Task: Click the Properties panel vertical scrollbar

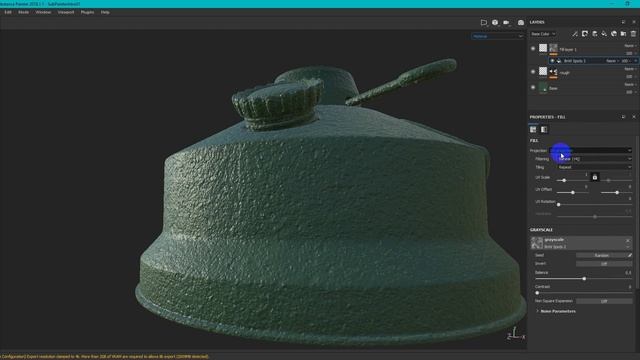Action: click(x=638, y=212)
